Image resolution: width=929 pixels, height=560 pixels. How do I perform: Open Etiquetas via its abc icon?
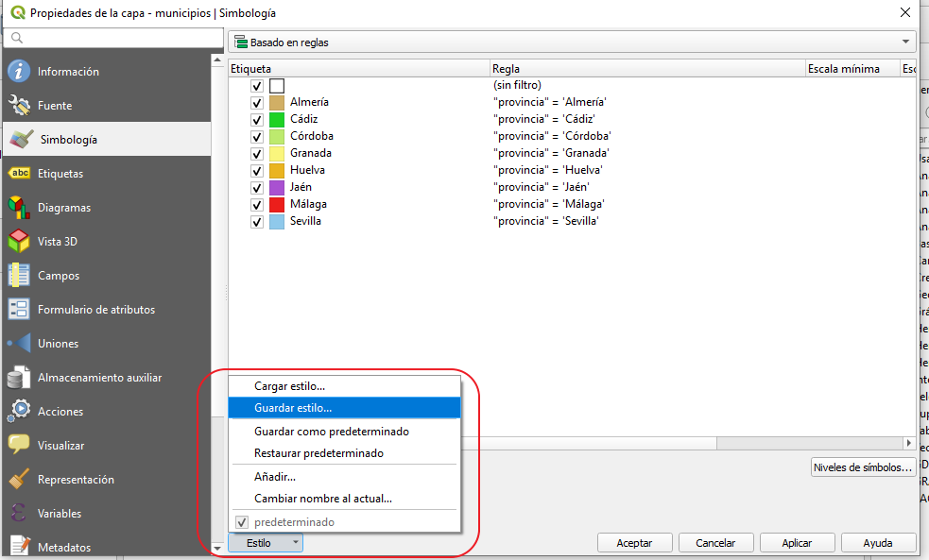tap(20, 173)
